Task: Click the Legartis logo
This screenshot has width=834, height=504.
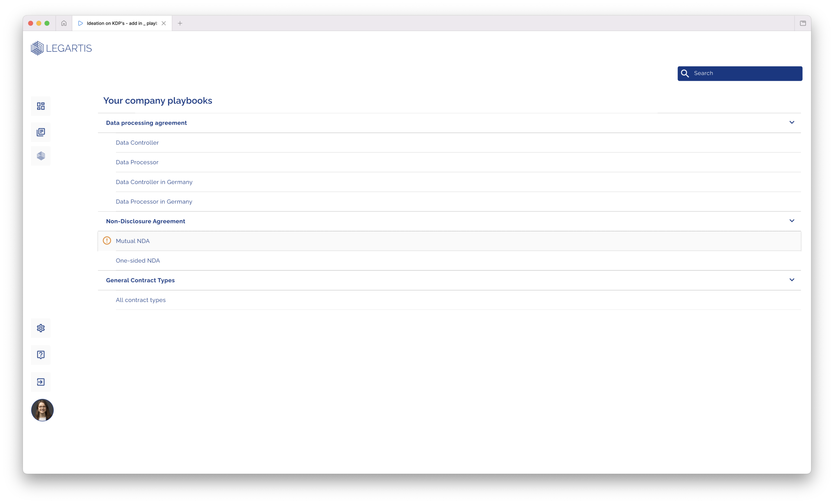Action: coord(61,48)
